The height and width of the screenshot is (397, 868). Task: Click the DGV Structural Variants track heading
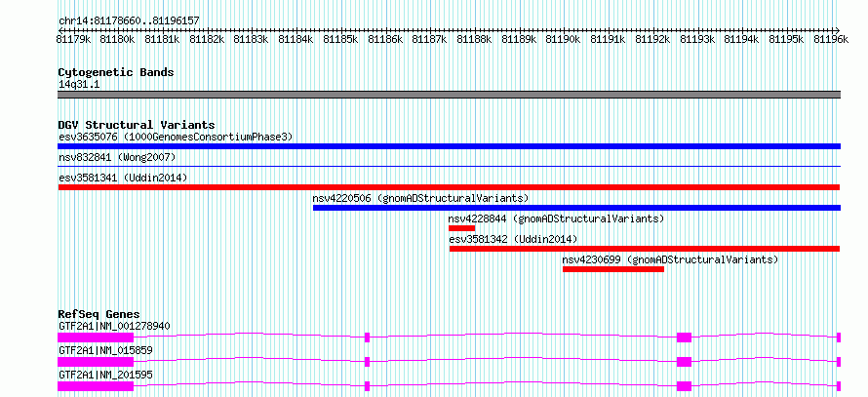(137, 125)
